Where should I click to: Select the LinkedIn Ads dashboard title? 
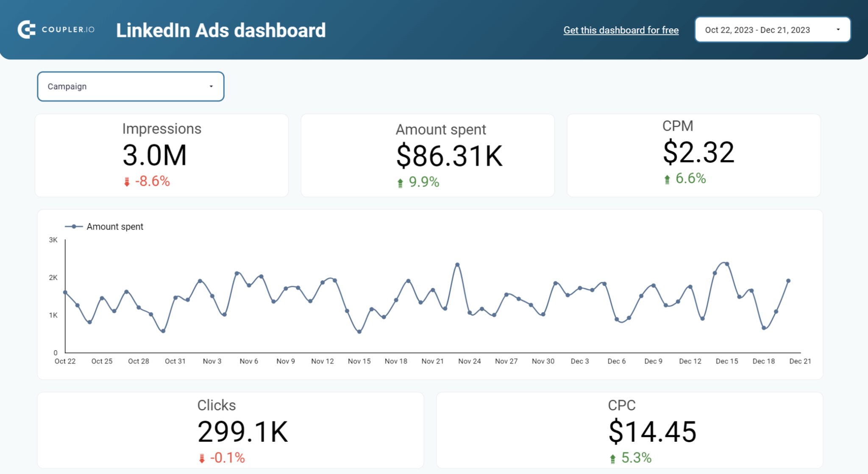[x=221, y=30]
